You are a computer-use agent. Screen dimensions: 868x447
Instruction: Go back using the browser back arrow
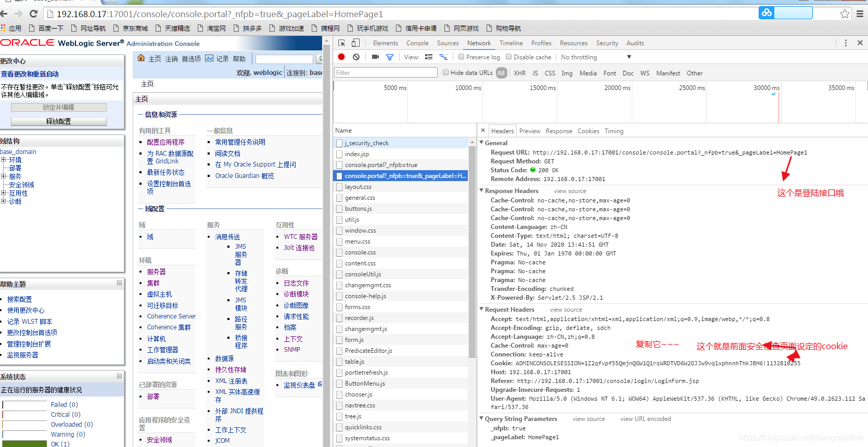pyautogui.click(x=4, y=14)
